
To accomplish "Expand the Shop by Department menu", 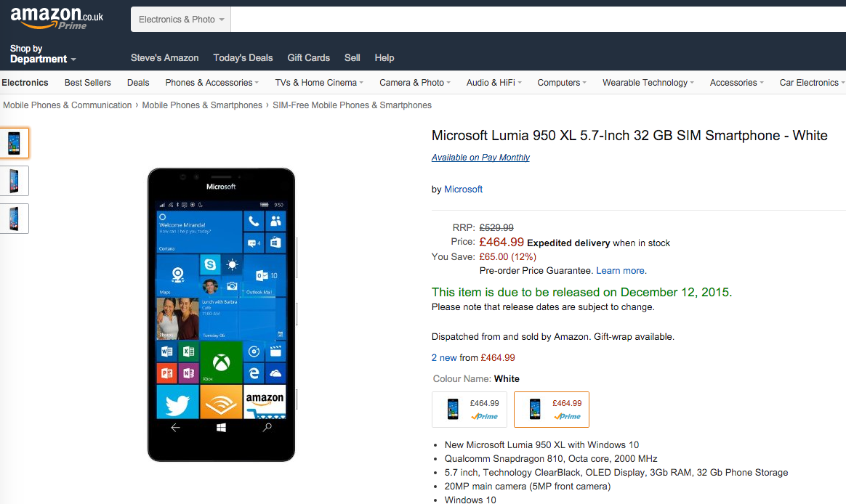I will tap(43, 54).
